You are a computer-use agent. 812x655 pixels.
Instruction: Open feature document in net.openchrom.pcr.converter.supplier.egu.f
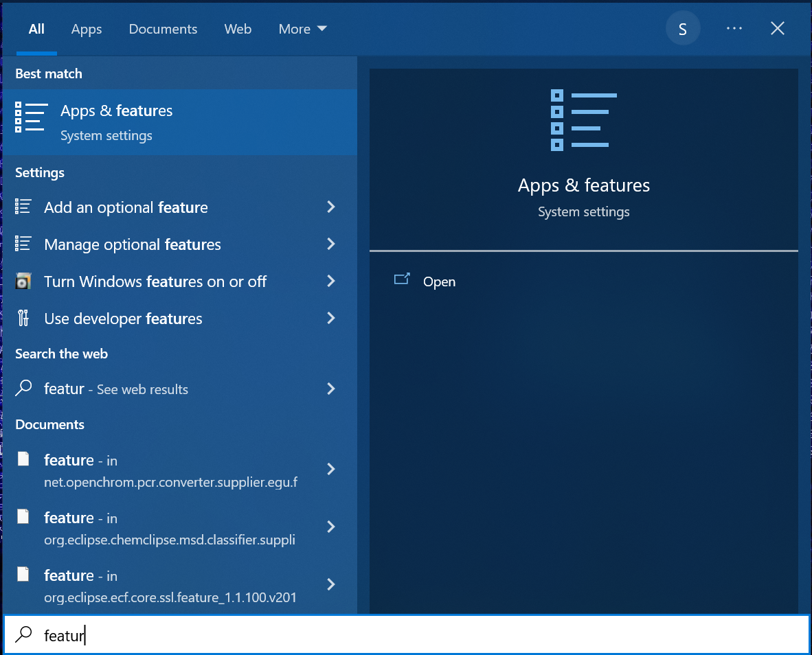tap(180, 470)
